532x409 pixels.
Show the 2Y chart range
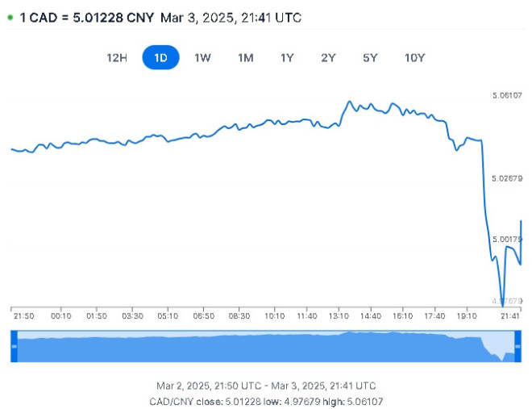(328, 58)
